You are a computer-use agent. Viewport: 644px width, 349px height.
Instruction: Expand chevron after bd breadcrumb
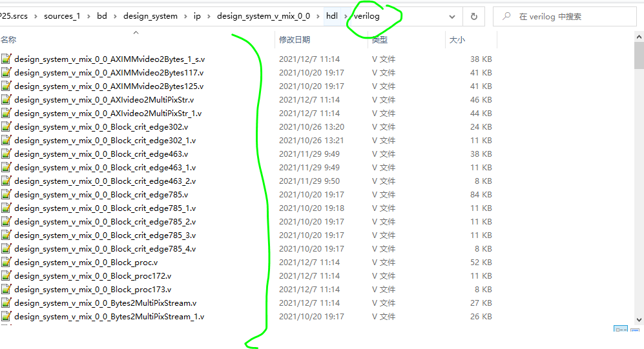114,16
